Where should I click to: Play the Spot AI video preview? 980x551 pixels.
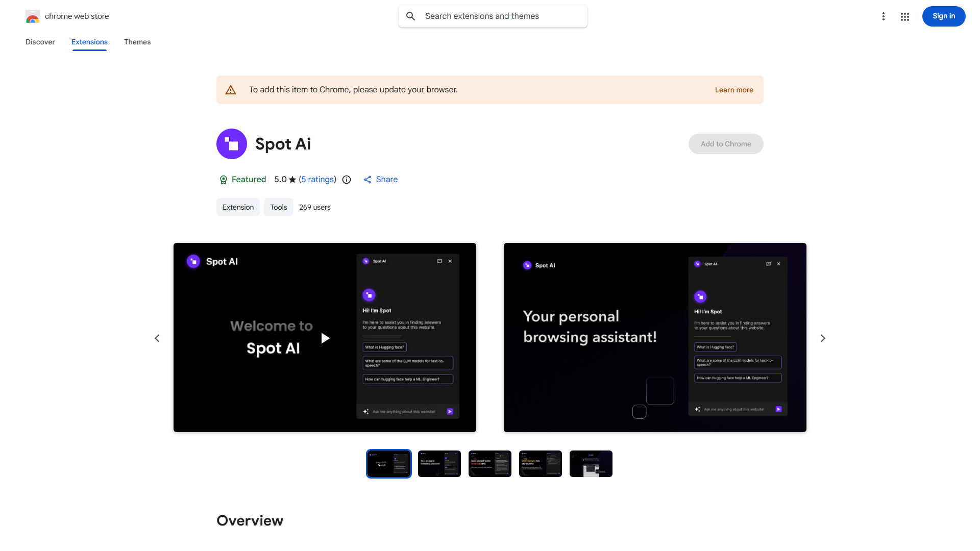pos(325,338)
